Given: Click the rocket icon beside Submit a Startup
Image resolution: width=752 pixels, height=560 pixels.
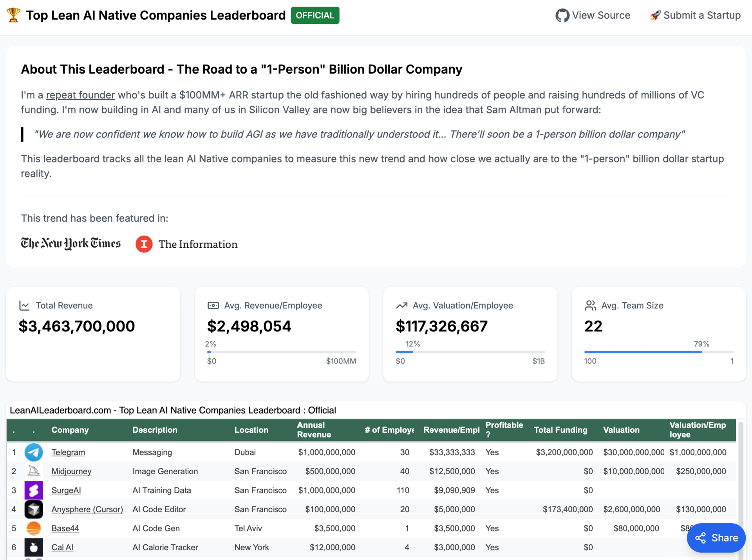Looking at the screenshot, I should point(655,15).
